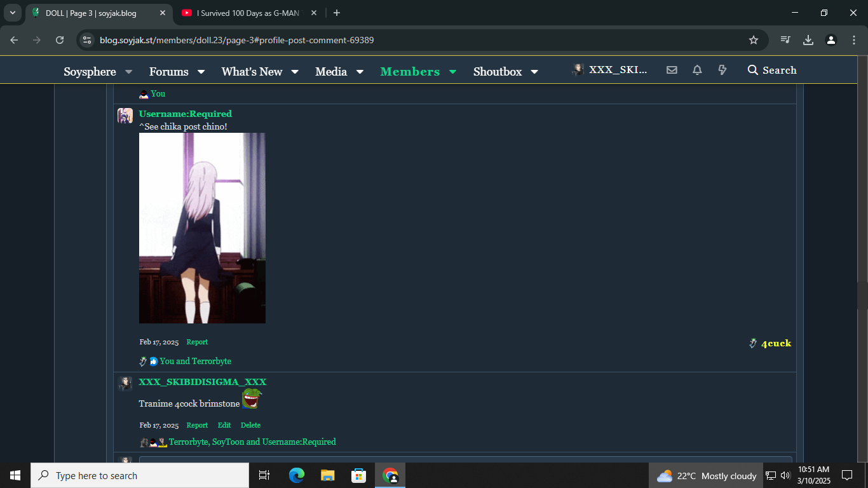Delete the Tranime 4cock brimstone comment
Viewport: 868px width, 488px height.
(250, 425)
